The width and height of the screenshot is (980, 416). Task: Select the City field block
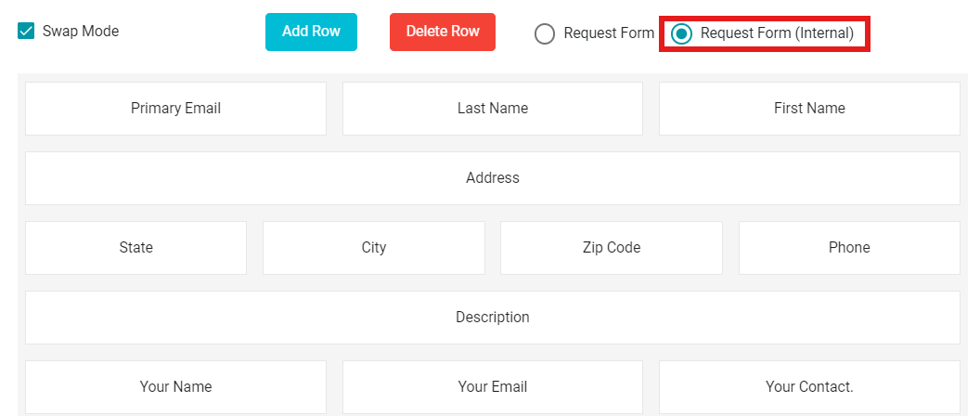[x=374, y=248]
